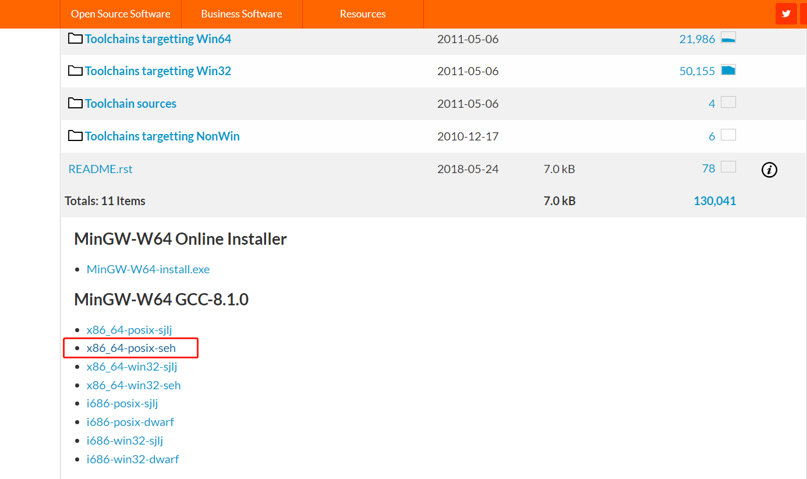Open the Business Software menu
The image size is (807, 479).
(241, 14)
